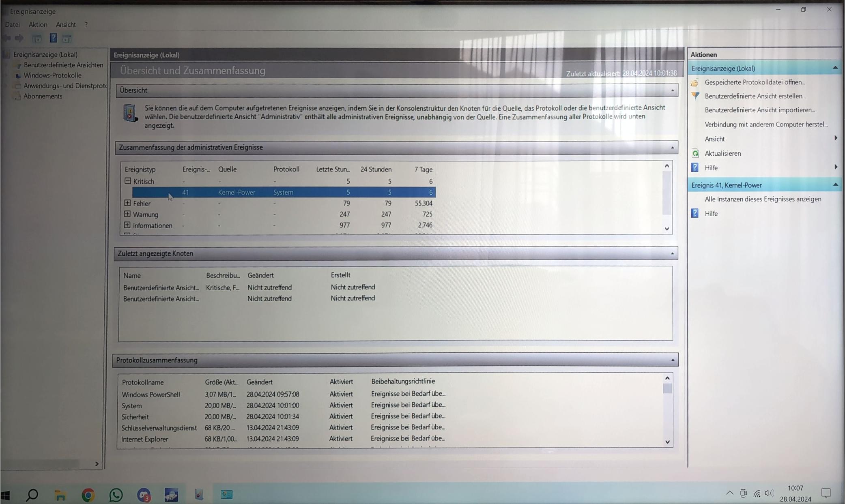Open the Aktion menu

(x=38, y=24)
